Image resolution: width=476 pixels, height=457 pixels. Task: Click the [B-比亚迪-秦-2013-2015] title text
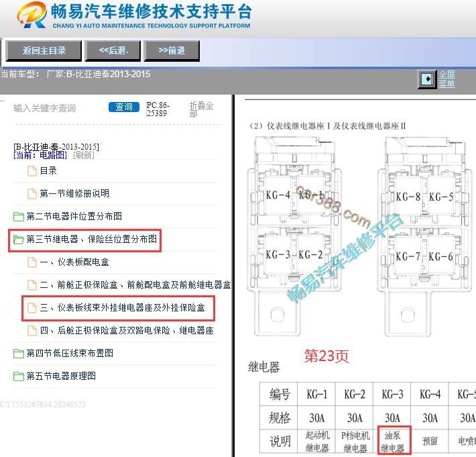point(56,147)
